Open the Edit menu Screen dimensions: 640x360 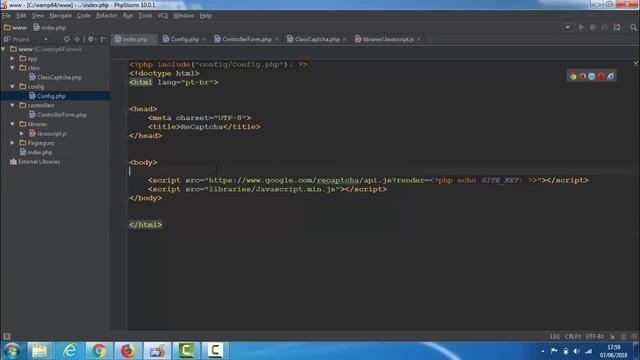(21, 16)
